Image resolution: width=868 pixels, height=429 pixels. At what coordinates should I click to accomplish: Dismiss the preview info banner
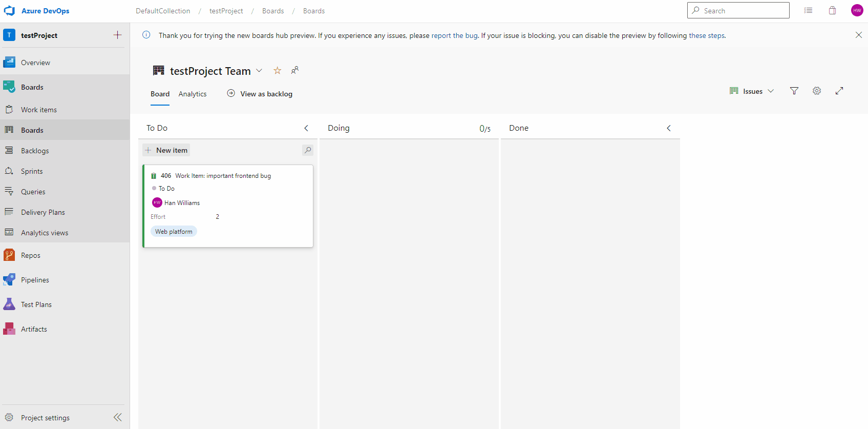tap(859, 35)
